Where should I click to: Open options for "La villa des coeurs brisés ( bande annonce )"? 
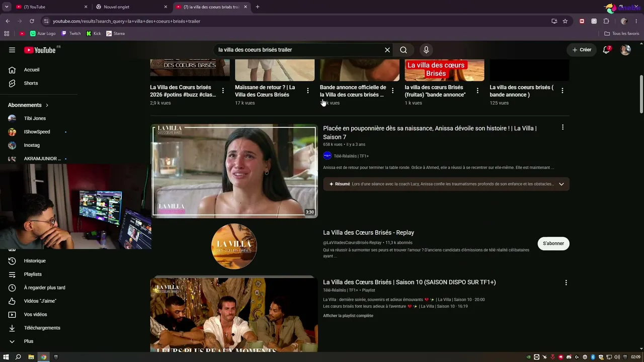click(562, 90)
